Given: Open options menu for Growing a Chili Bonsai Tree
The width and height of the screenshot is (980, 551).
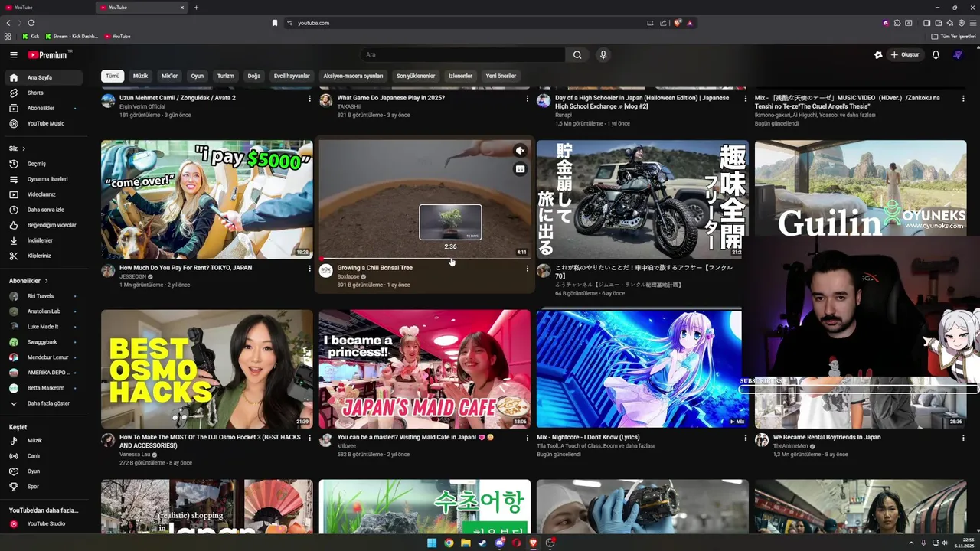Looking at the screenshot, I should 527,269.
